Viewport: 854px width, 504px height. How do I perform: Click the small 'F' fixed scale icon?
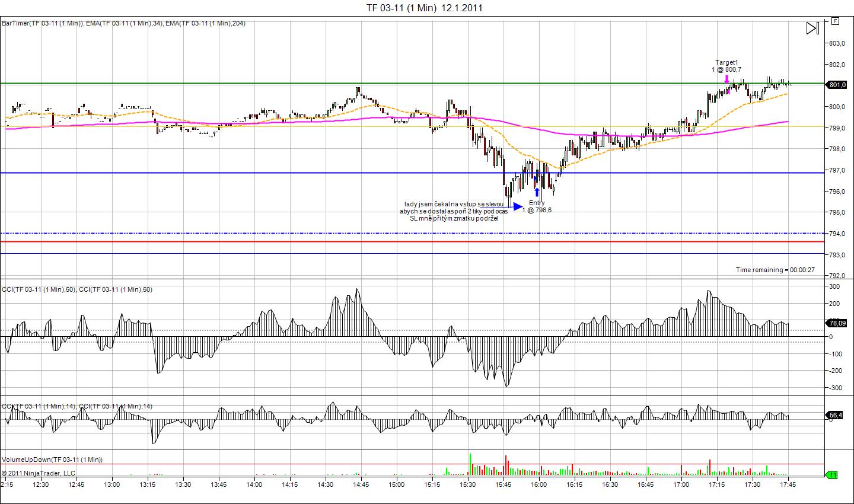pos(836,21)
